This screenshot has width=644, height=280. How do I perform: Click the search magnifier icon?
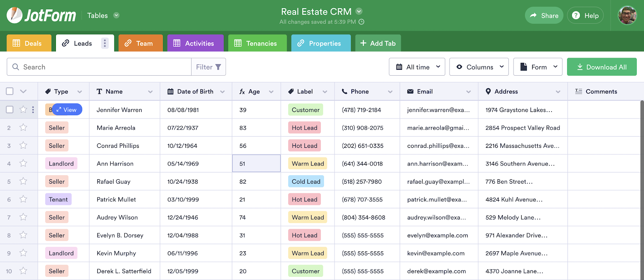[16, 67]
